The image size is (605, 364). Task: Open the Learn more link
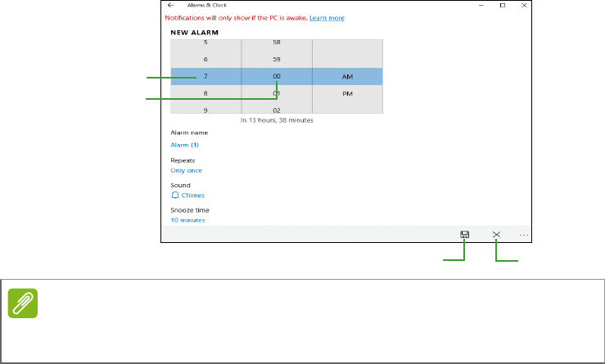tap(327, 18)
